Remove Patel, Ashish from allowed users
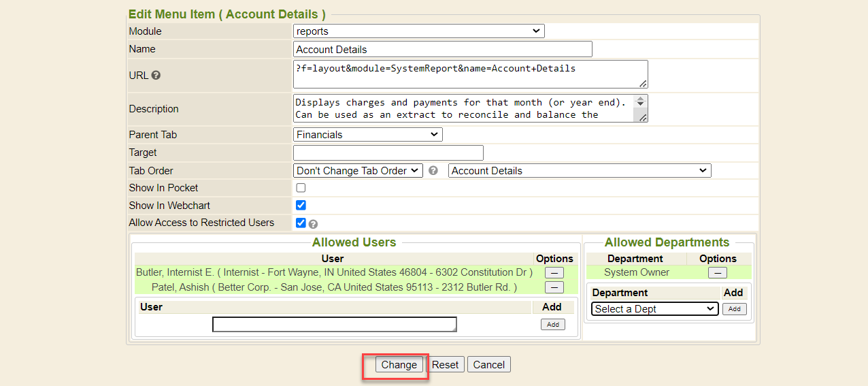 coord(554,287)
